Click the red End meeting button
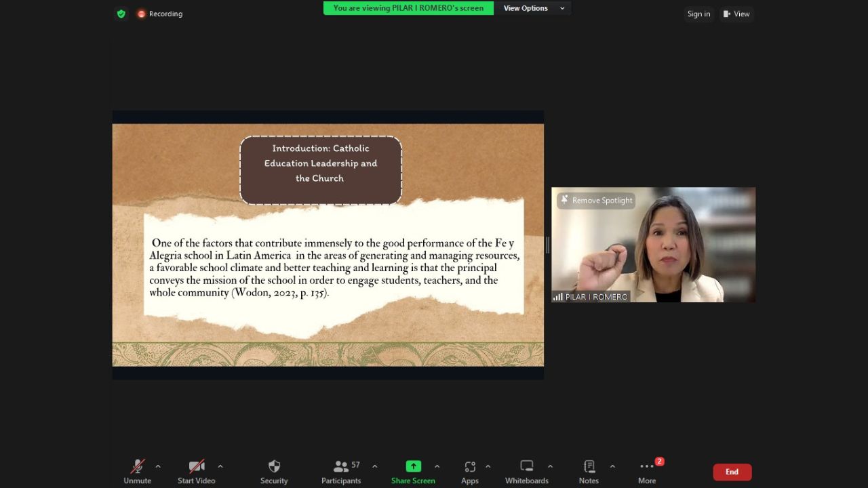Viewport: 868px width, 488px height. [732, 472]
